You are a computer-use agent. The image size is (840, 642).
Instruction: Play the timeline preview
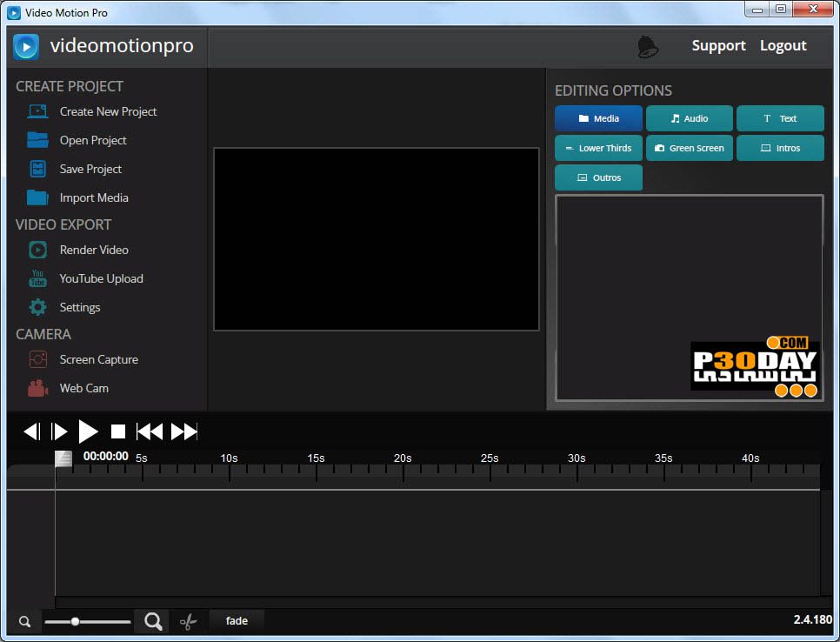88,431
